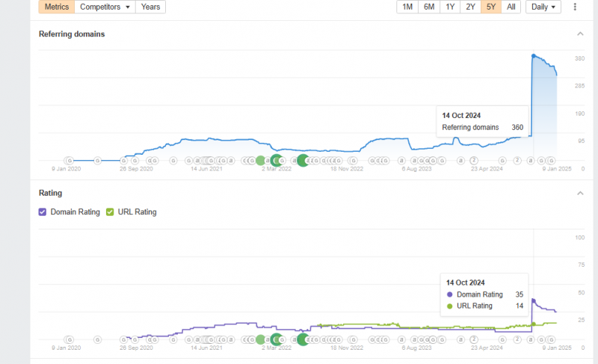The width and height of the screenshot is (598, 364).
Task: Toggle the URL Rating checkbox
Action: [111, 212]
